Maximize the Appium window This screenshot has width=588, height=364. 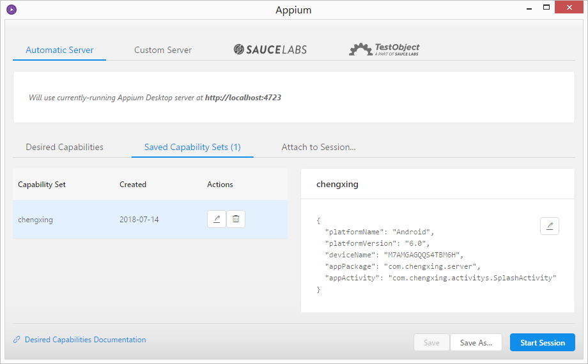point(546,7)
